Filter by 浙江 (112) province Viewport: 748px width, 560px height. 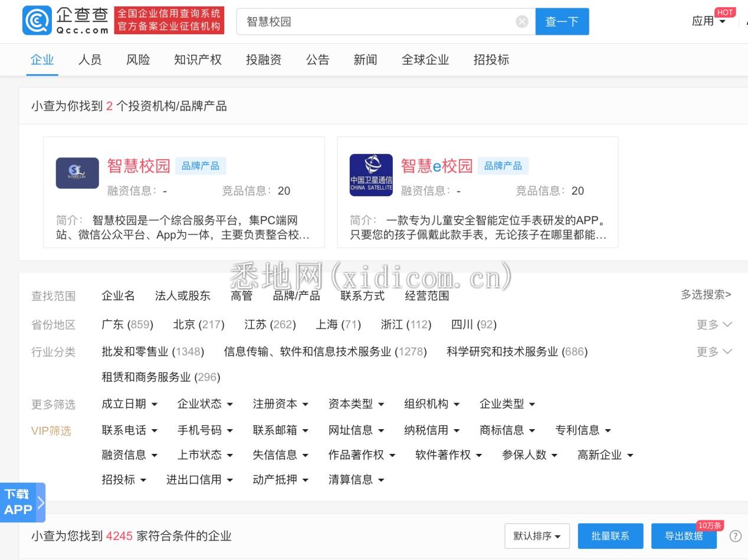tap(406, 324)
